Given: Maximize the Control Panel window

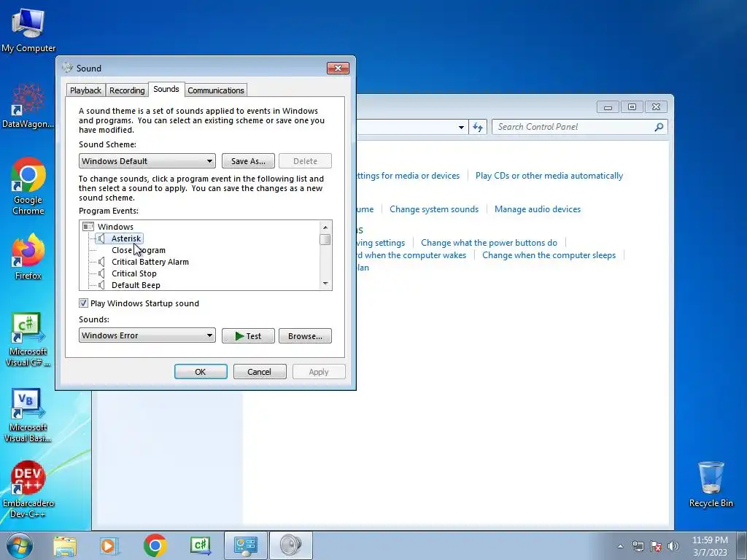Looking at the screenshot, I should (x=632, y=106).
